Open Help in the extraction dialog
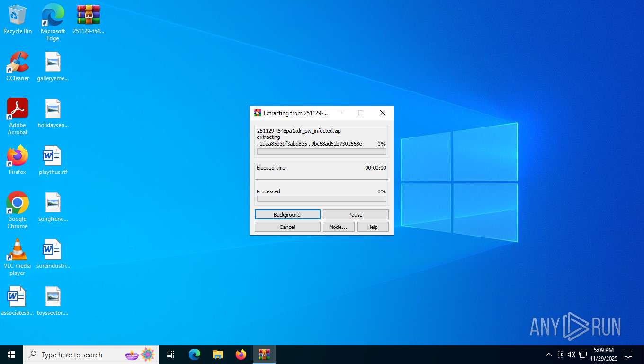This screenshot has height=364, width=644. tap(373, 227)
